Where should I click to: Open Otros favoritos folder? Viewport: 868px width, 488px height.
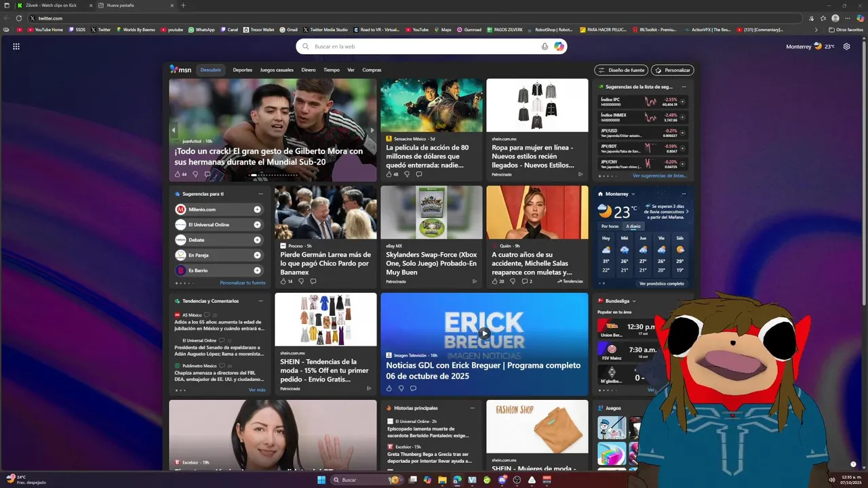[x=845, y=30]
